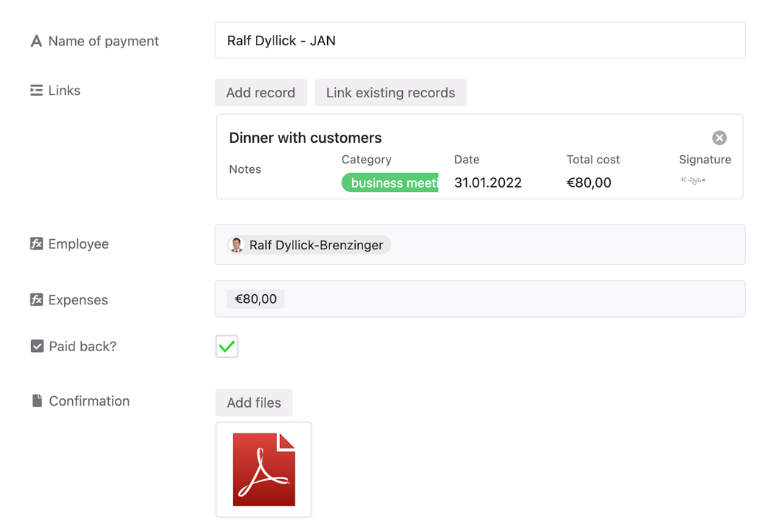The height and width of the screenshot is (528, 768).
Task: Select the Ralf Dyllick-Brenzinger employee chip
Action: [x=308, y=245]
